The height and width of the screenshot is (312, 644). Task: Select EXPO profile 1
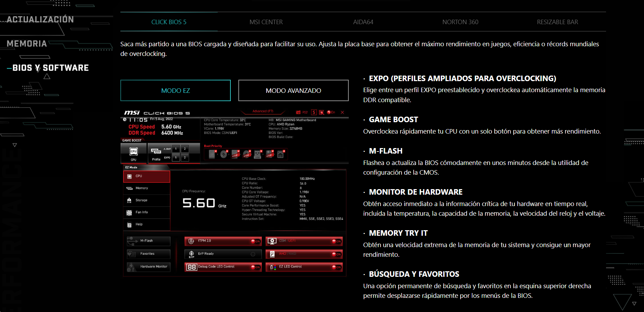[x=176, y=157]
